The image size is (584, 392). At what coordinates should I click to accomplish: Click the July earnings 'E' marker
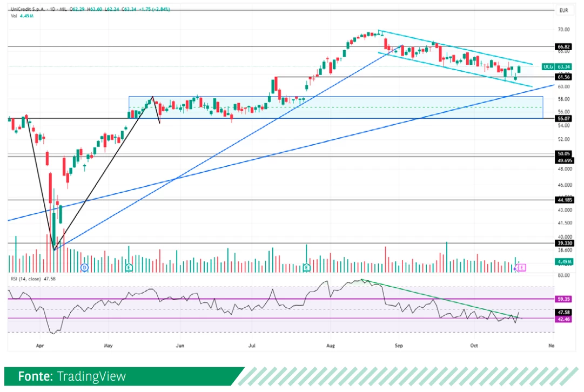click(306, 267)
